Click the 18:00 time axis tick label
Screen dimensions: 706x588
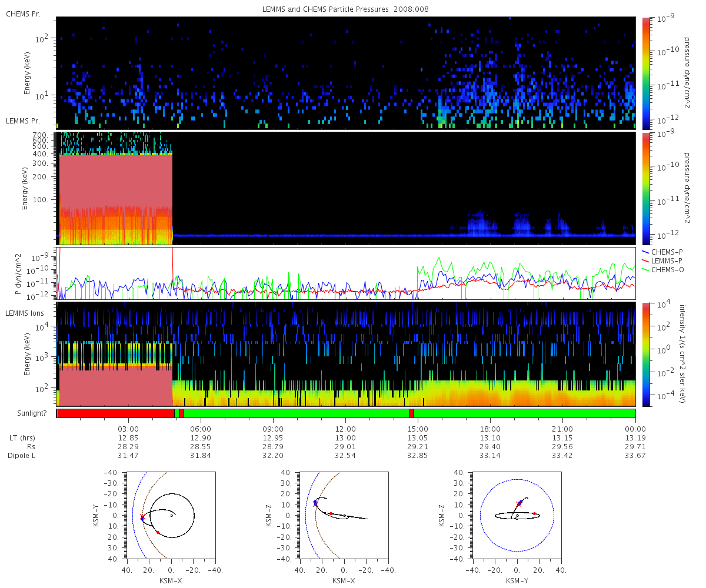[490, 429]
